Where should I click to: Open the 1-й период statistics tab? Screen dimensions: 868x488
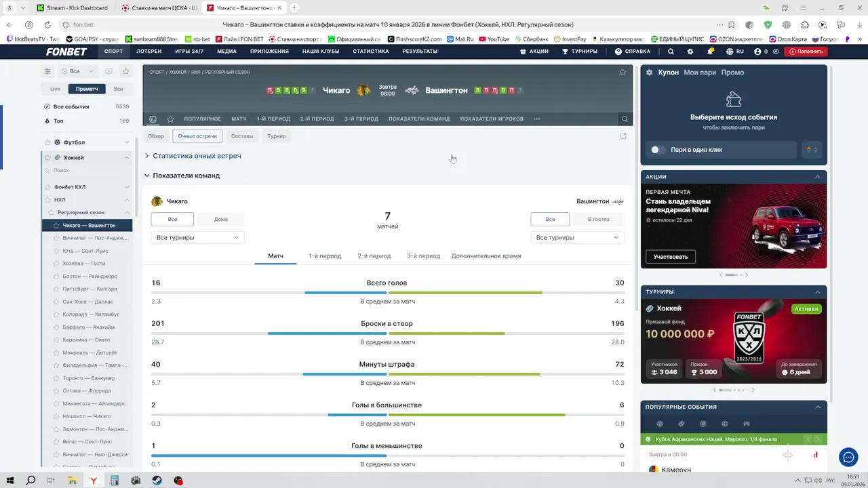pos(325,256)
